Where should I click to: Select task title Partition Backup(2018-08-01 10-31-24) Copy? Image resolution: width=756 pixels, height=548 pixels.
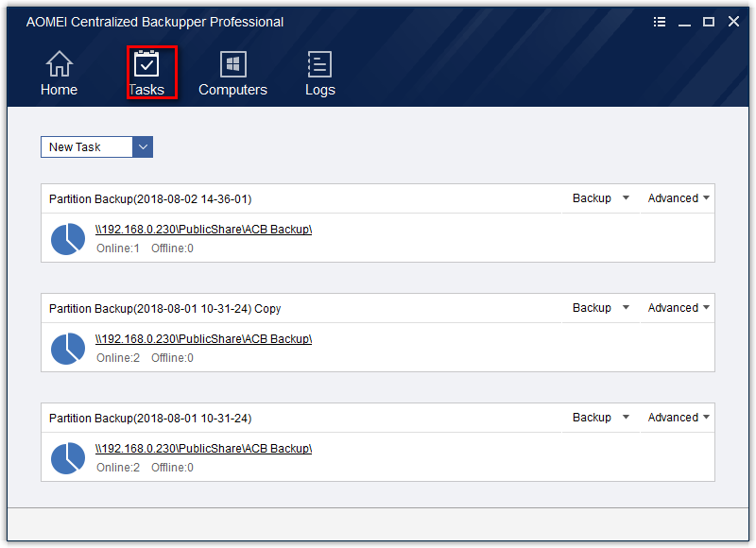(x=164, y=308)
